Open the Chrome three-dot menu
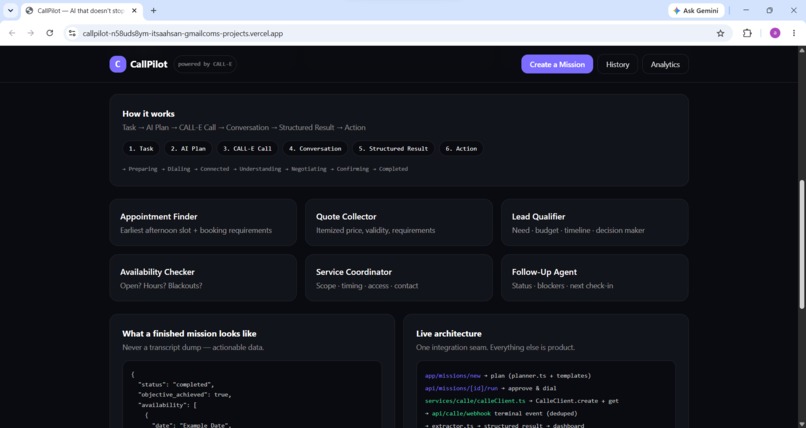The image size is (806, 428). coord(793,33)
